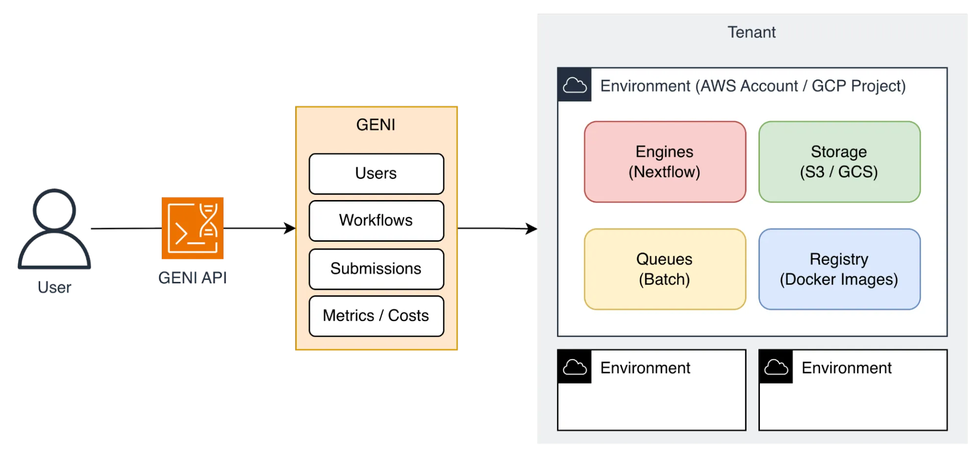Click the blue Registry (Docker Images) block

[840, 269]
